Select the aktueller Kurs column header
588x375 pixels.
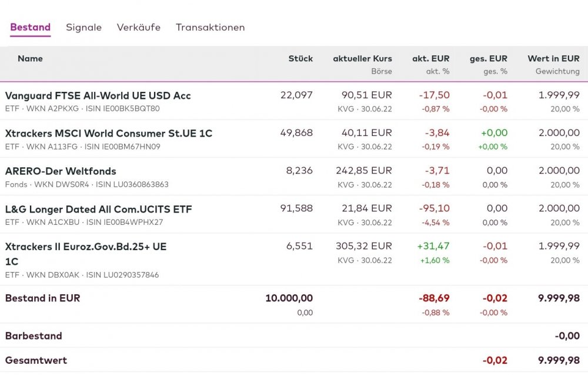(x=362, y=58)
